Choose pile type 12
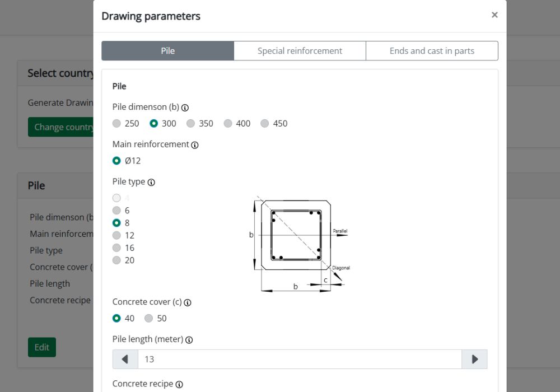Viewport: 560px width, 392px height. (123, 235)
